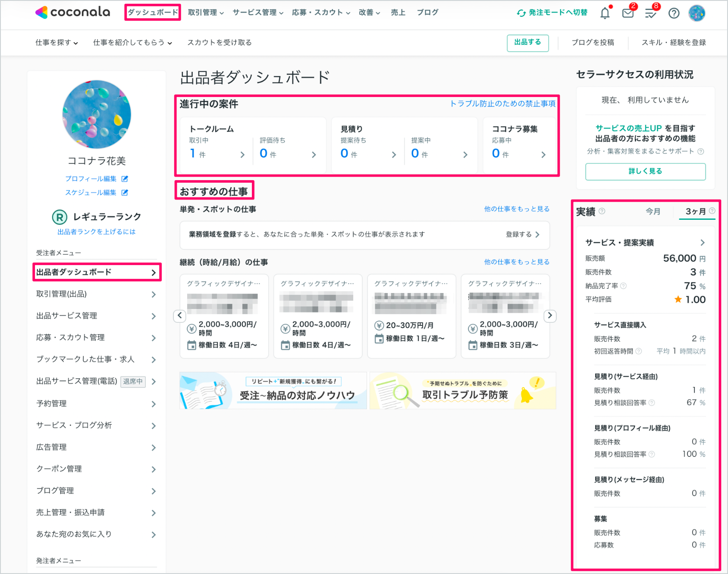Screen dimensions: 728x574
Task: Open トラブル防止のための禁止事項 link
Action: coord(502,104)
